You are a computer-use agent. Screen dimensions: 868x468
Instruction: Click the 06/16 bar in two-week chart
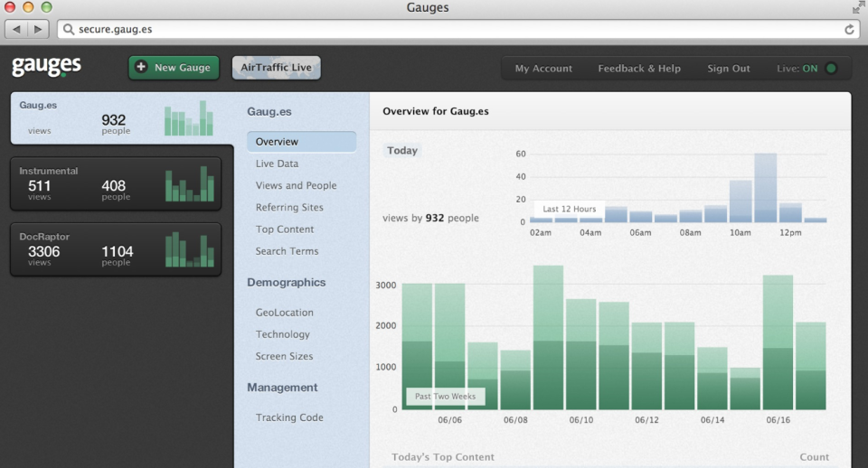coord(778,342)
